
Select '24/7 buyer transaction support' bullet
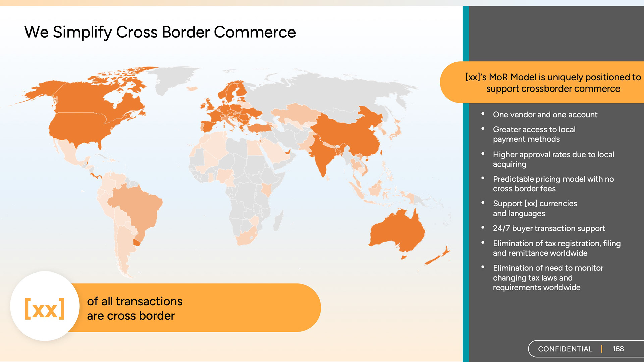(549, 228)
